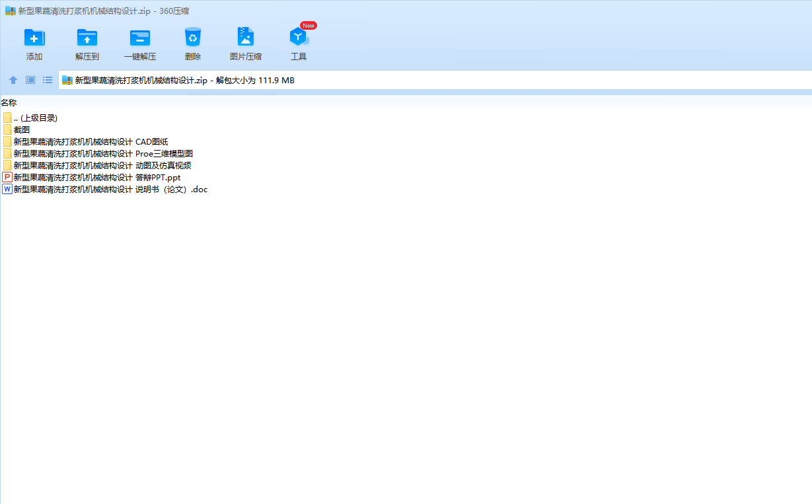The image size is (812, 504).
Task: Open the 图片压缩 image compression tool
Action: pos(246,37)
